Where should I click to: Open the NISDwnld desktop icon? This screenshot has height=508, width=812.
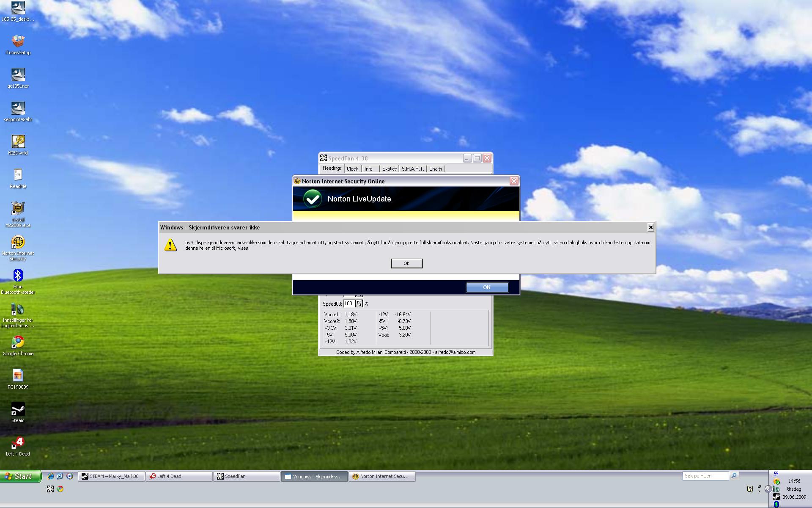(18, 145)
